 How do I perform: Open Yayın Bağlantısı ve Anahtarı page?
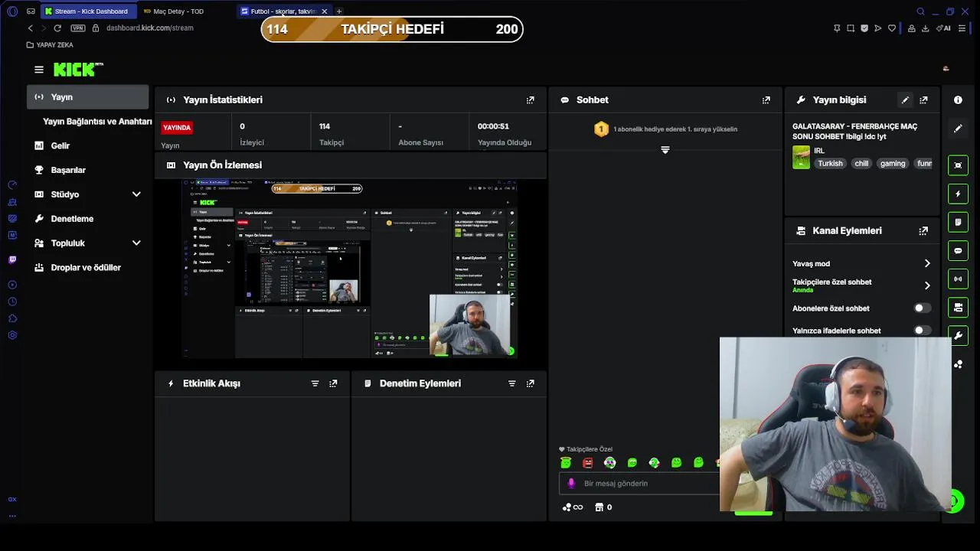tap(97, 122)
